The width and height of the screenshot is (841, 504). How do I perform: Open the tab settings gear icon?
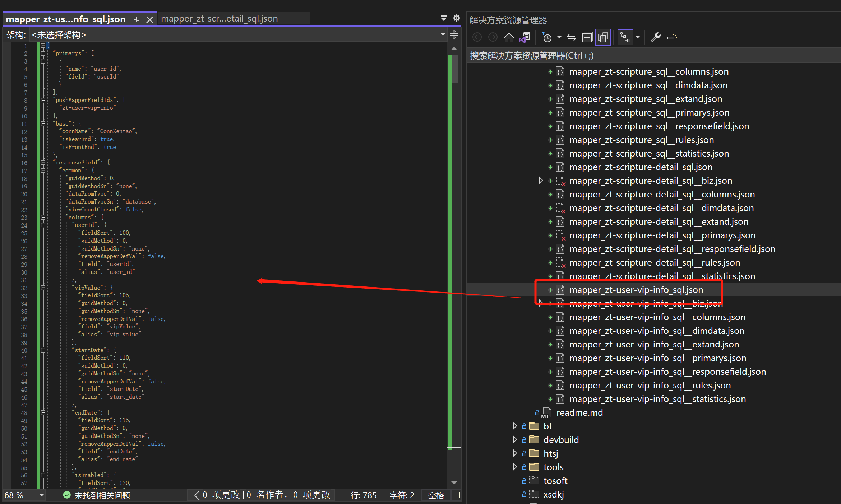[x=457, y=18]
